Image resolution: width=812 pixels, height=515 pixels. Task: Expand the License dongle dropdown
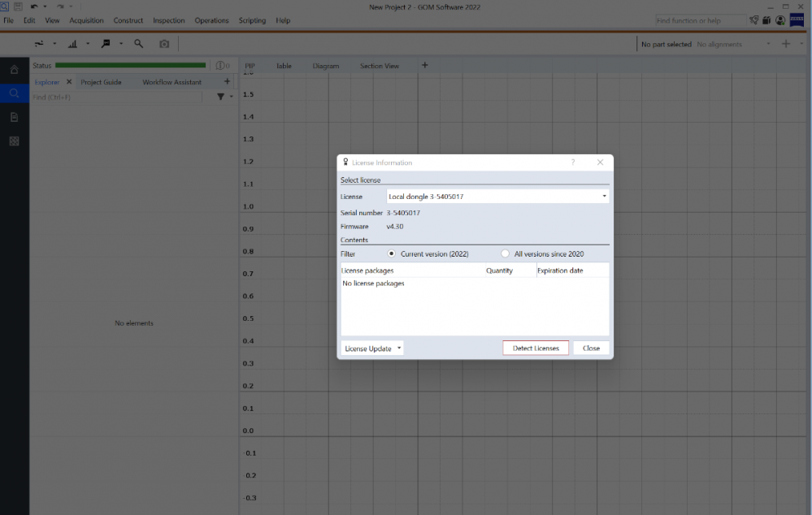[604, 197]
